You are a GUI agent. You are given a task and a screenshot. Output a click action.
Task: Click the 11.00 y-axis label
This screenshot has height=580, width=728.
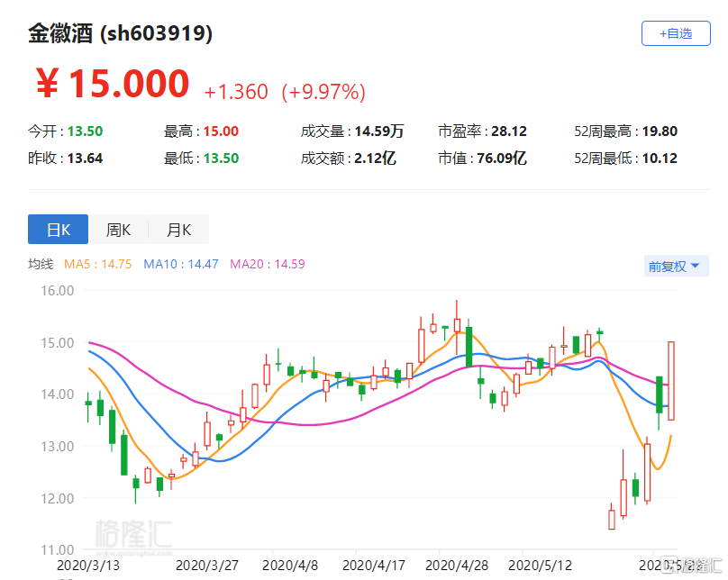click(x=57, y=550)
